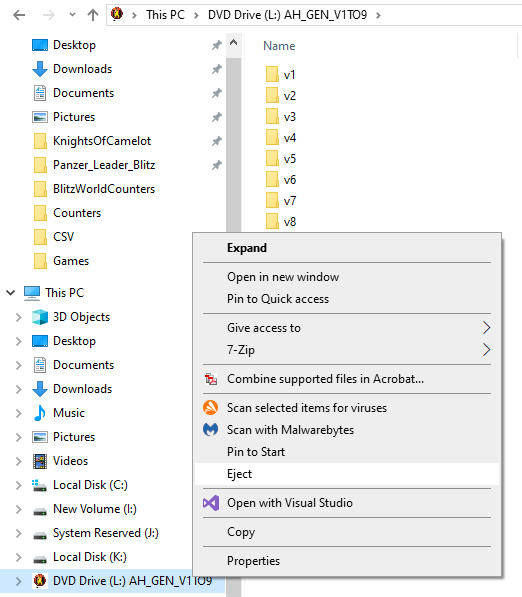Click the Acrobat combine files icon
The width and height of the screenshot is (522, 597).
(211, 379)
